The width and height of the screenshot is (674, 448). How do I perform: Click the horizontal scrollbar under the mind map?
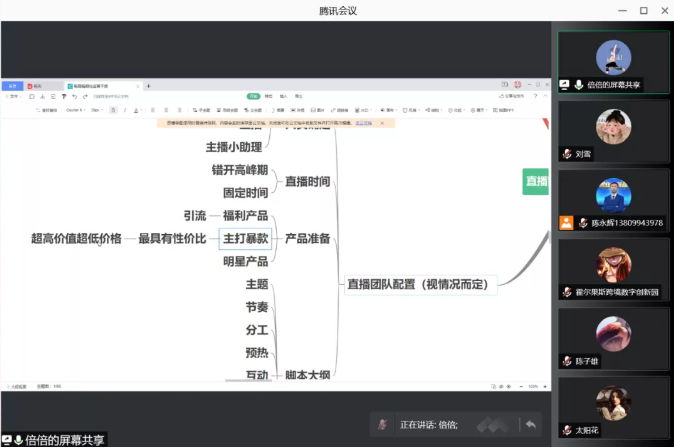click(x=248, y=380)
